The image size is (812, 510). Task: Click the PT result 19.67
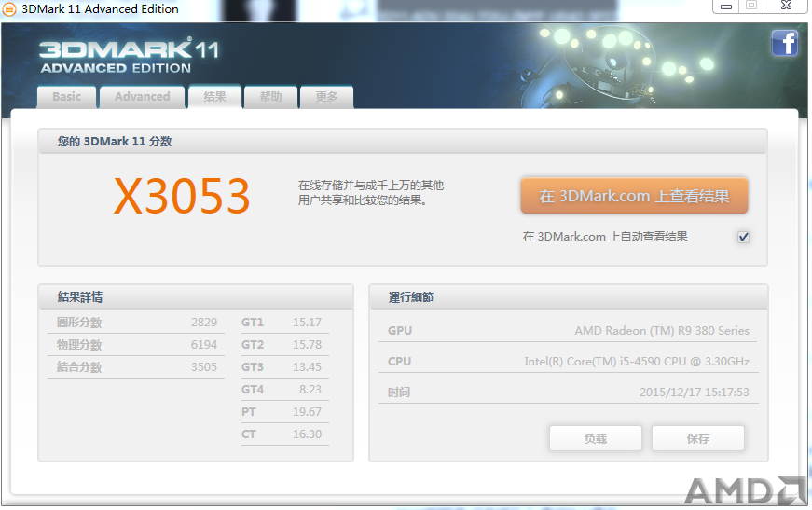coord(307,411)
